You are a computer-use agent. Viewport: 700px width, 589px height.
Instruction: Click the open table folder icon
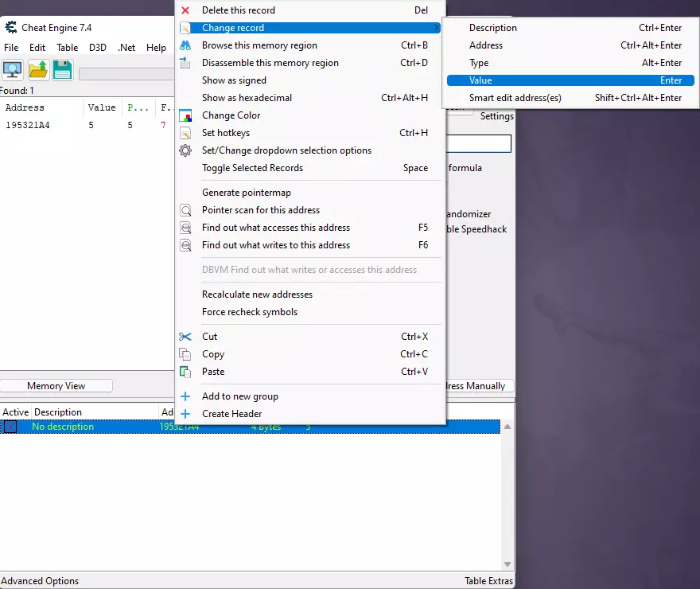click(x=38, y=70)
